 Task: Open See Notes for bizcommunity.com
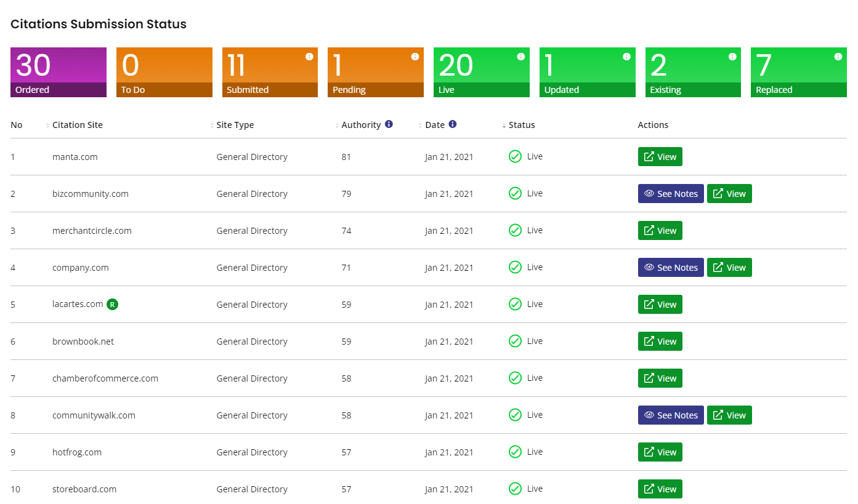[671, 194]
